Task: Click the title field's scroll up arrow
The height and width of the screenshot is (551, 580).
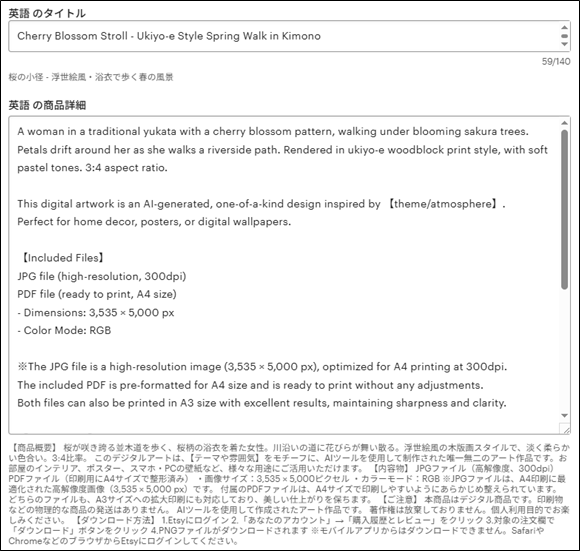Action: (x=564, y=27)
